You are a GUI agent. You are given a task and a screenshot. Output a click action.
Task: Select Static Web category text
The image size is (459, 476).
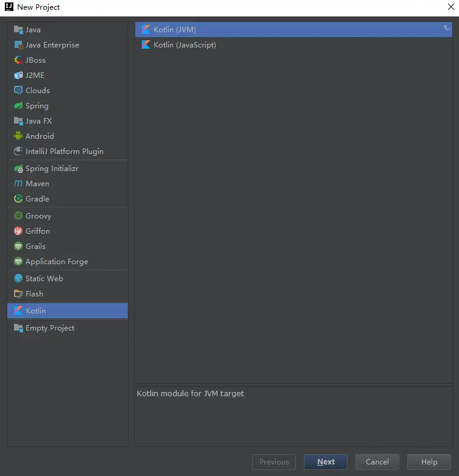(x=44, y=278)
